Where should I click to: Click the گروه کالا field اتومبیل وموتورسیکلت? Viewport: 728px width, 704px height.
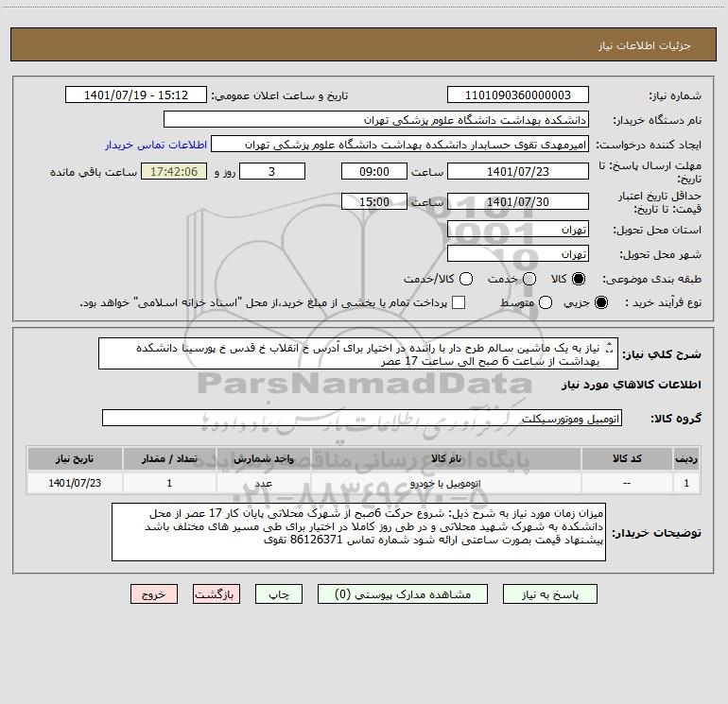362,418
